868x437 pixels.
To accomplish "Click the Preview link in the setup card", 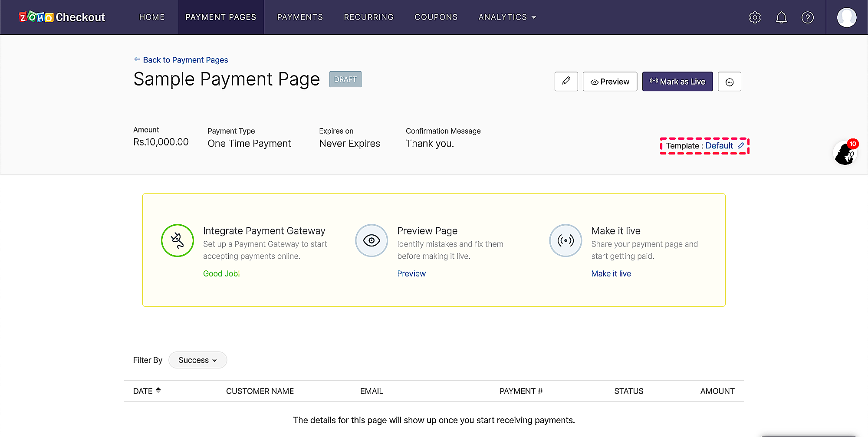I will coord(411,274).
